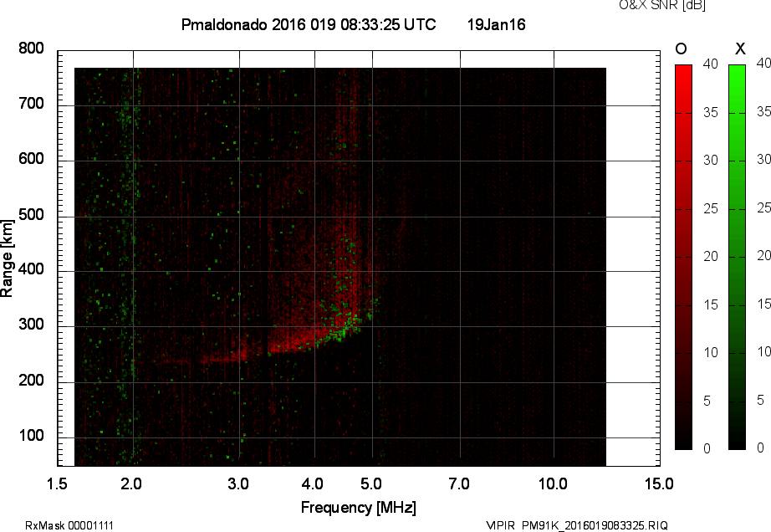Viewport: 771px width, 532px height.
Task: Click the 5.0 frequency tick label
Action: (x=371, y=484)
